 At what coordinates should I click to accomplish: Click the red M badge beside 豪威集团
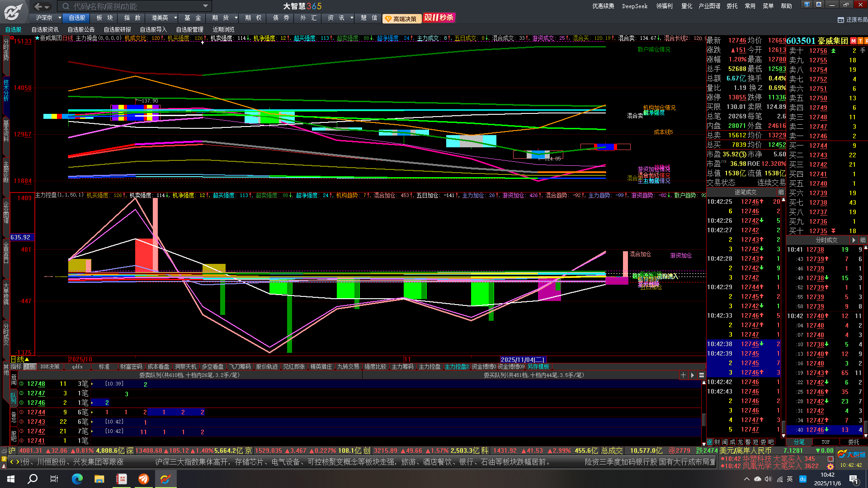click(x=854, y=41)
